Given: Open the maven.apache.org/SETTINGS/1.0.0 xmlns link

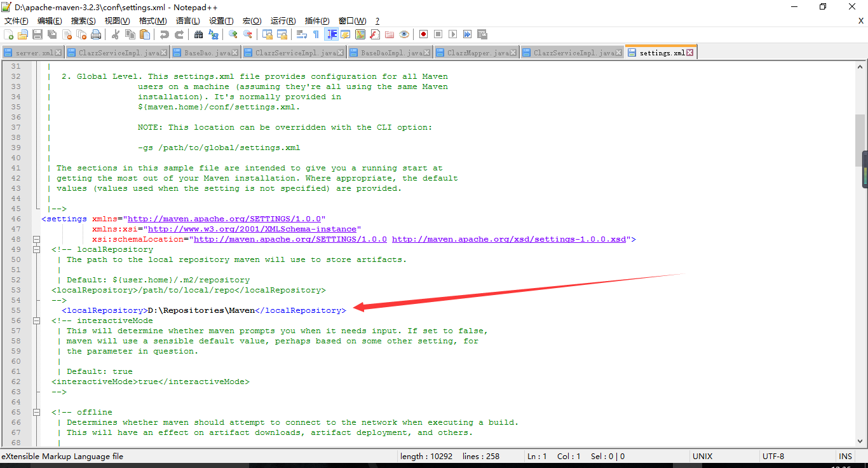Looking at the screenshot, I should (226, 219).
